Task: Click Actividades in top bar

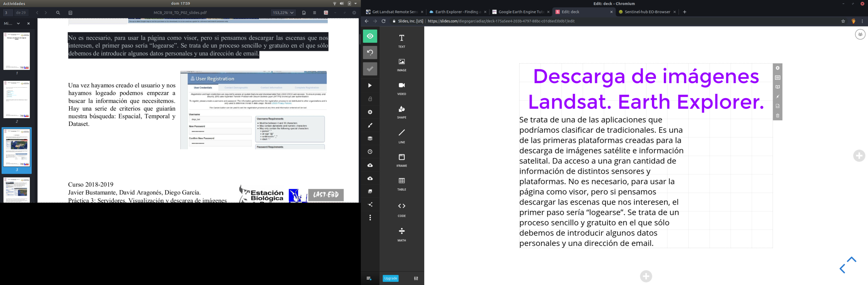Action: click(x=14, y=3)
